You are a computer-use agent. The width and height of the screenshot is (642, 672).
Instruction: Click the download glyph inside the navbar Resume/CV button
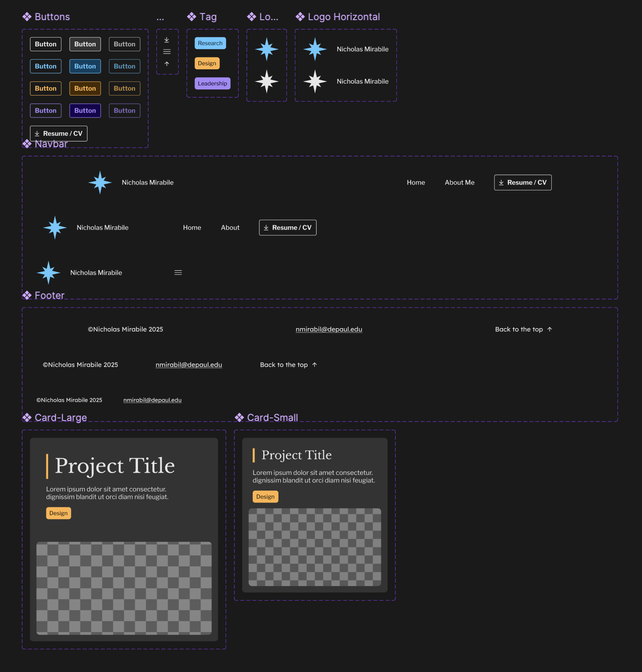[501, 182]
